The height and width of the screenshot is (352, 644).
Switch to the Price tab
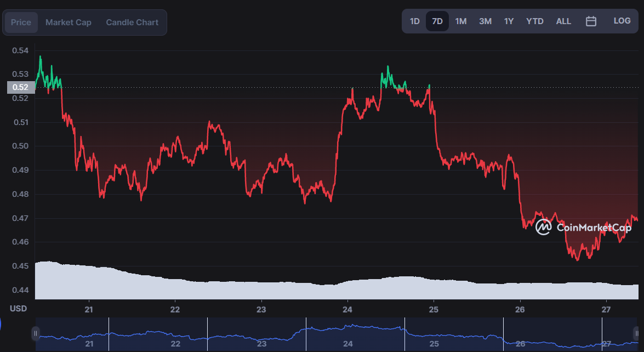21,22
